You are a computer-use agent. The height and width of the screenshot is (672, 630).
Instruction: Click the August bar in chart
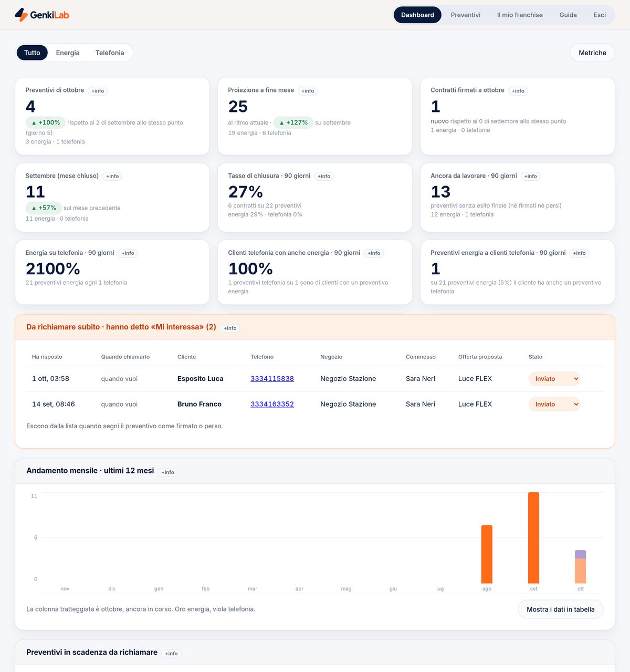point(487,554)
